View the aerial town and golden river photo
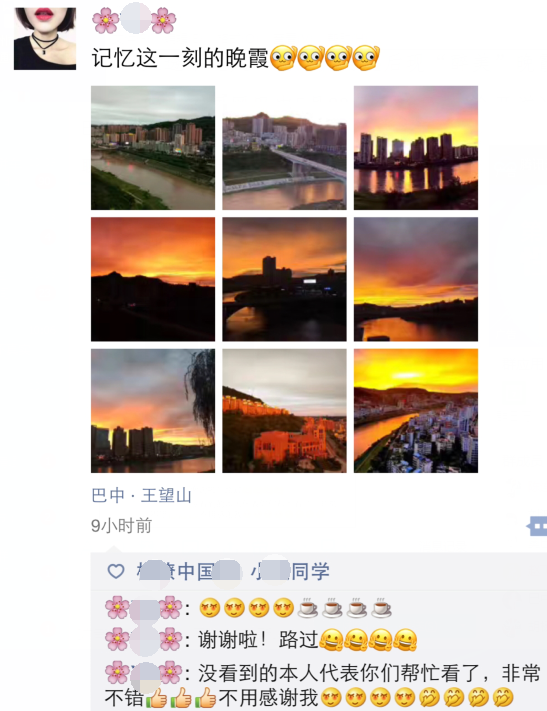 (416, 411)
